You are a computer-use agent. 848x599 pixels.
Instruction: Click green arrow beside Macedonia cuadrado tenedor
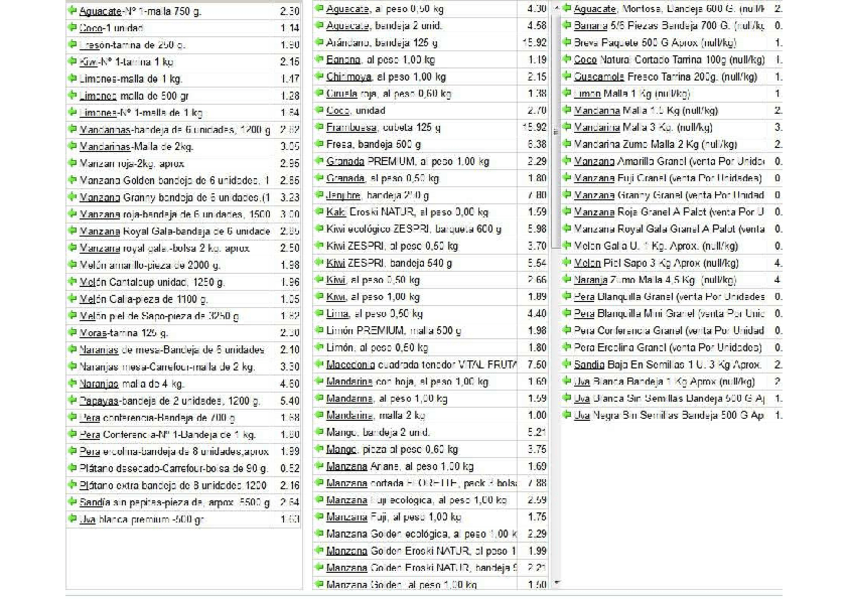point(319,364)
